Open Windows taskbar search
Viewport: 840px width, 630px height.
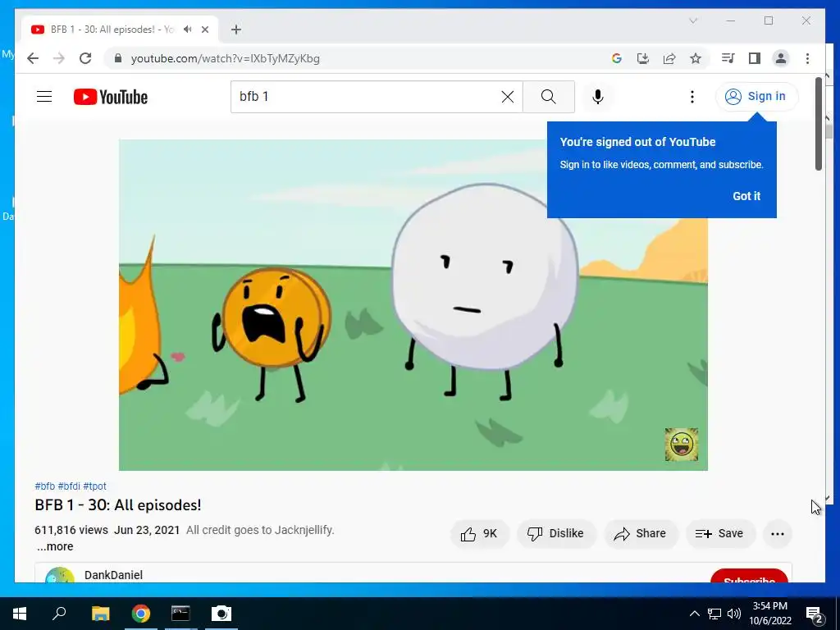[x=59, y=614]
